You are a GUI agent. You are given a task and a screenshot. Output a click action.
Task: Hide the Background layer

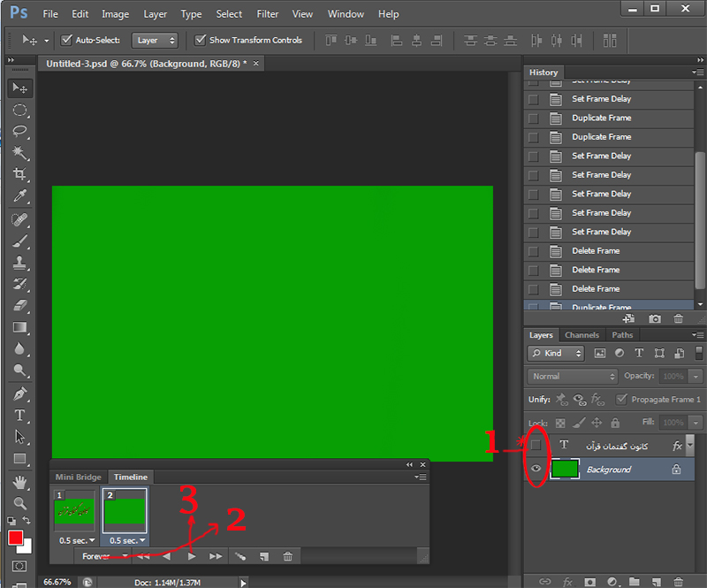(x=536, y=469)
